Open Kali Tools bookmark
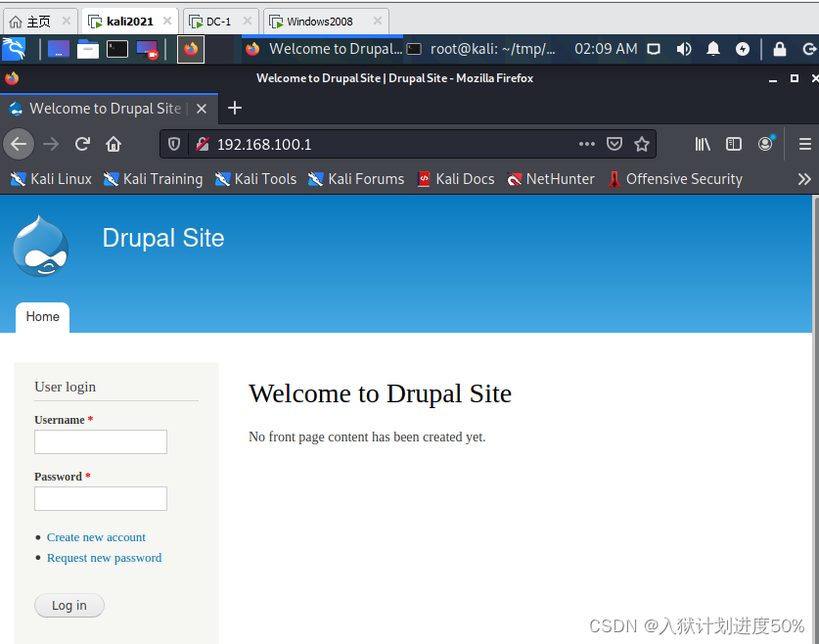Viewport: 819px width, 644px height. pos(256,179)
